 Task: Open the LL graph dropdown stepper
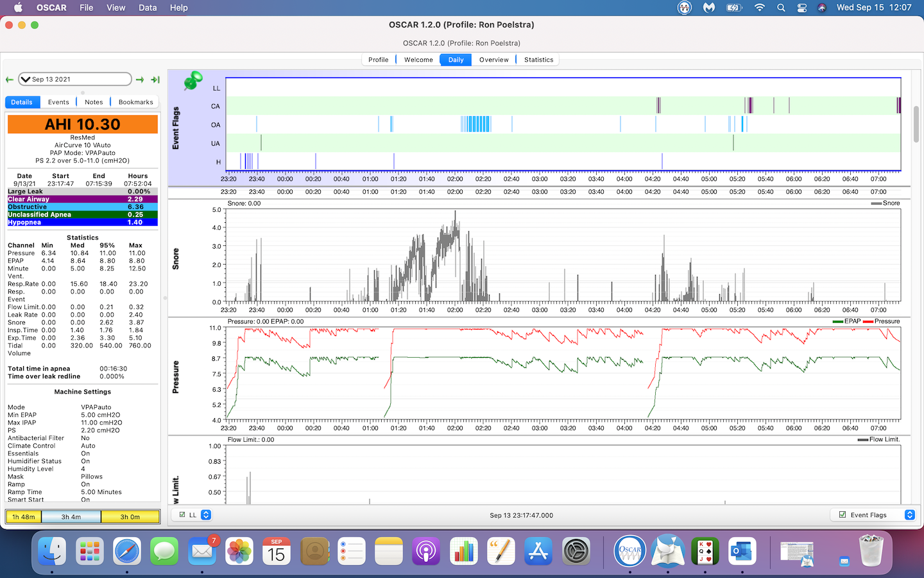206,515
